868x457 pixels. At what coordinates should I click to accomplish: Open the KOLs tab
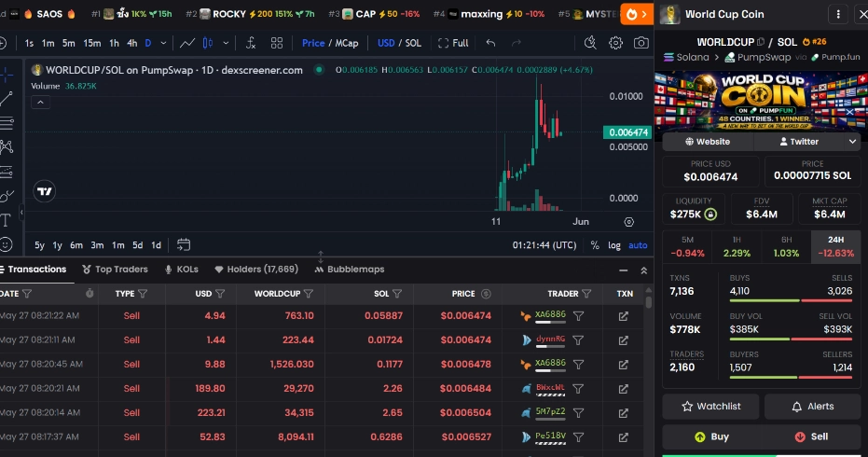(181, 270)
